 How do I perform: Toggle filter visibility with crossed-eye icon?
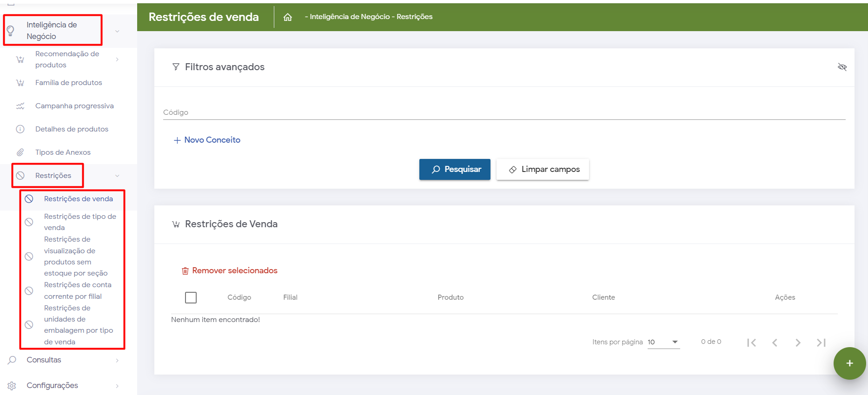(x=842, y=67)
